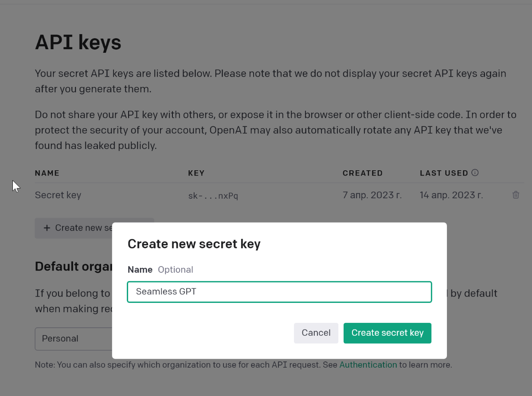The width and height of the screenshot is (532, 396).
Task: Click the Cancel button in the dialog
Action: (316, 333)
